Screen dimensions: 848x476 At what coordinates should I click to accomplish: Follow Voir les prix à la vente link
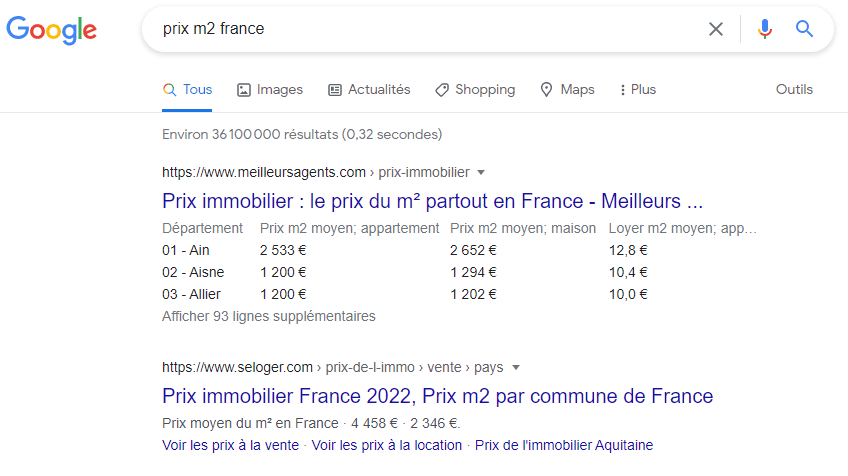point(230,445)
